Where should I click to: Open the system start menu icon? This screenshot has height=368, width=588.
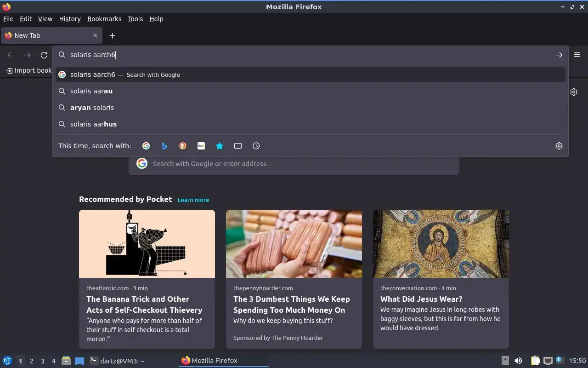7,361
